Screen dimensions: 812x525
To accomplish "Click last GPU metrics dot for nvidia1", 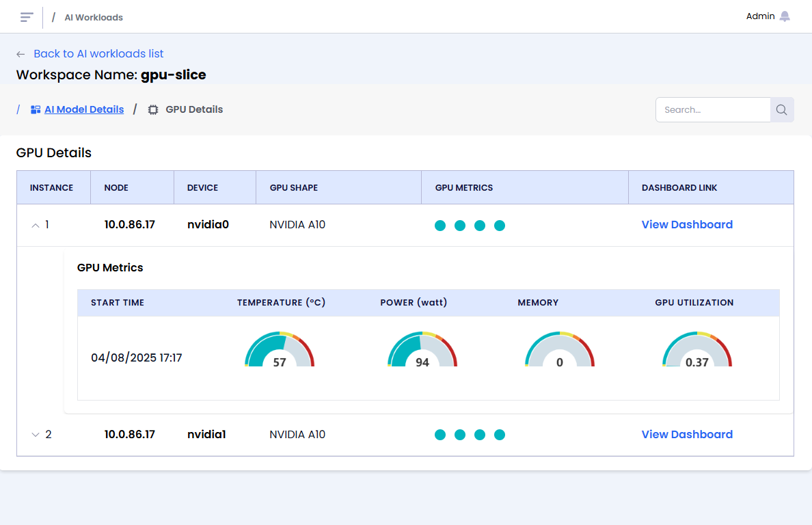I will (500, 435).
